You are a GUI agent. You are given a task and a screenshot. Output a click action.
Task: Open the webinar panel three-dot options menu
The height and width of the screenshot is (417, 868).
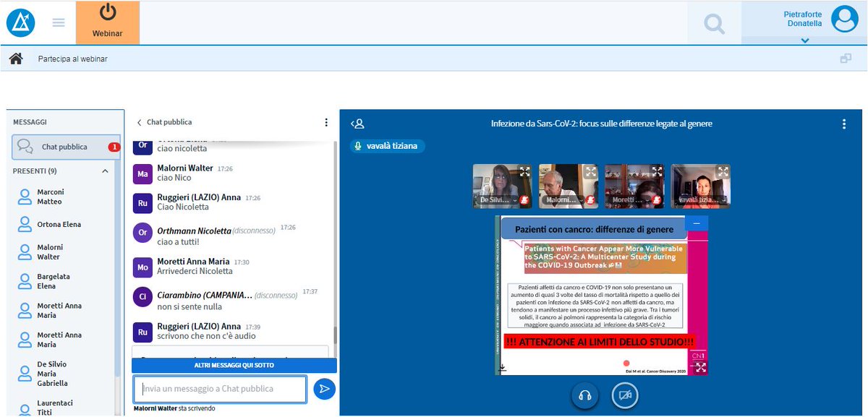843,124
